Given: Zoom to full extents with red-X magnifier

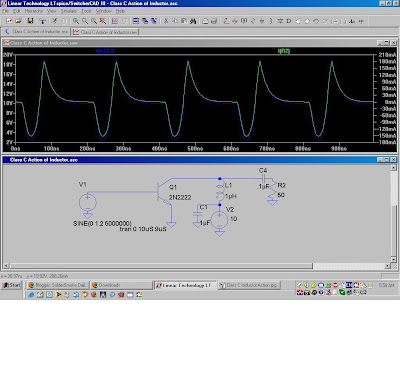Looking at the screenshot, I should click(x=103, y=21).
